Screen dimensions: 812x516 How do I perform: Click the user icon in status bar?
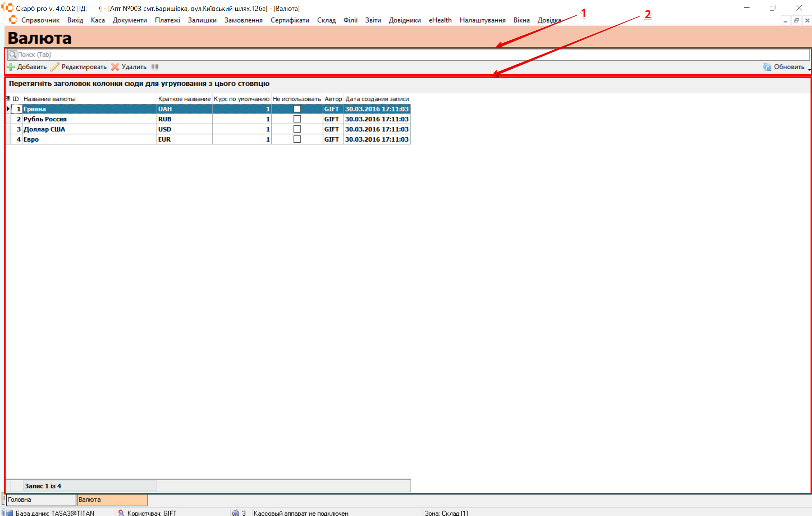click(x=121, y=513)
